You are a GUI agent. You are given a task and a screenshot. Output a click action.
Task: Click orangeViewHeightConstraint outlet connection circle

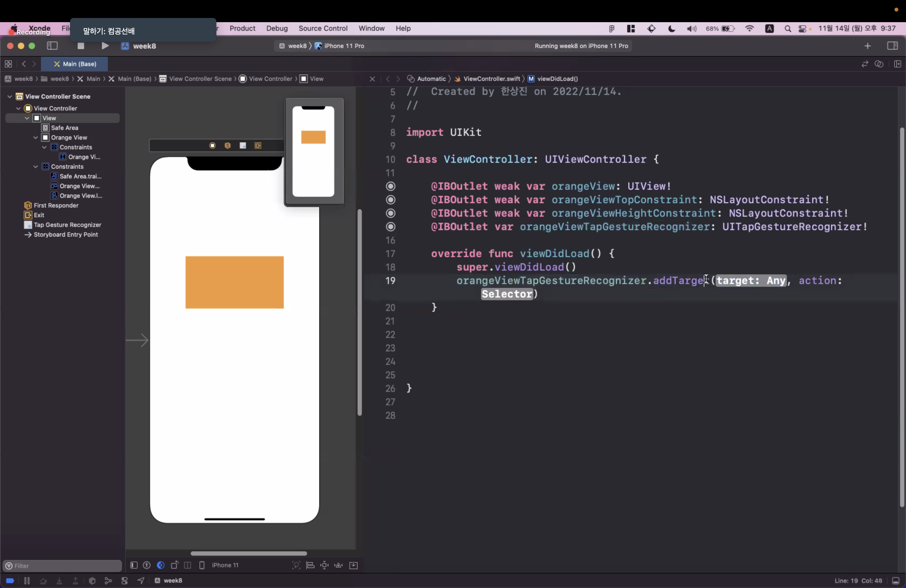coord(391,213)
